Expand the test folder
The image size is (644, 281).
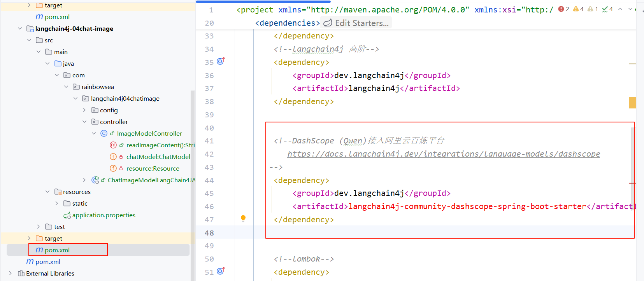38,227
